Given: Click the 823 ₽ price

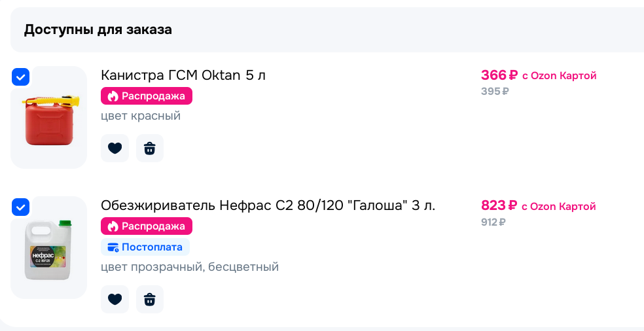Looking at the screenshot, I should point(499,205).
